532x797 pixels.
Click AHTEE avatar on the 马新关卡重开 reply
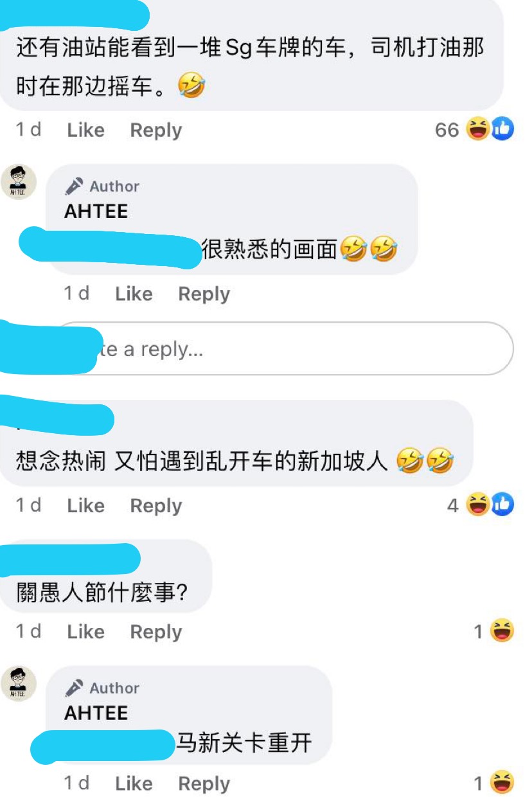[x=22, y=683]
